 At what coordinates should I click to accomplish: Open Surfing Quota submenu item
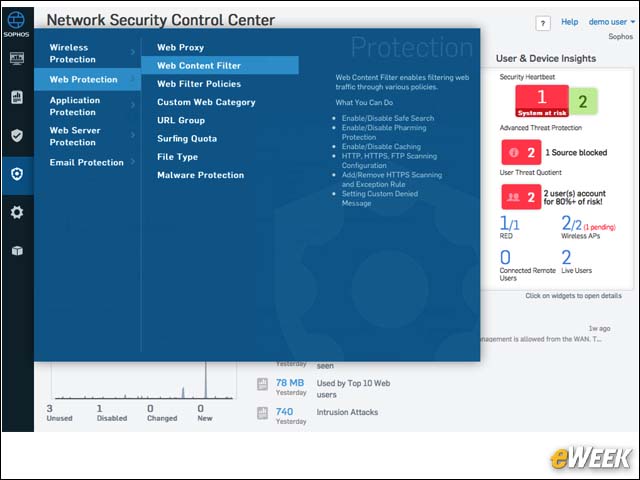(187, 138)
